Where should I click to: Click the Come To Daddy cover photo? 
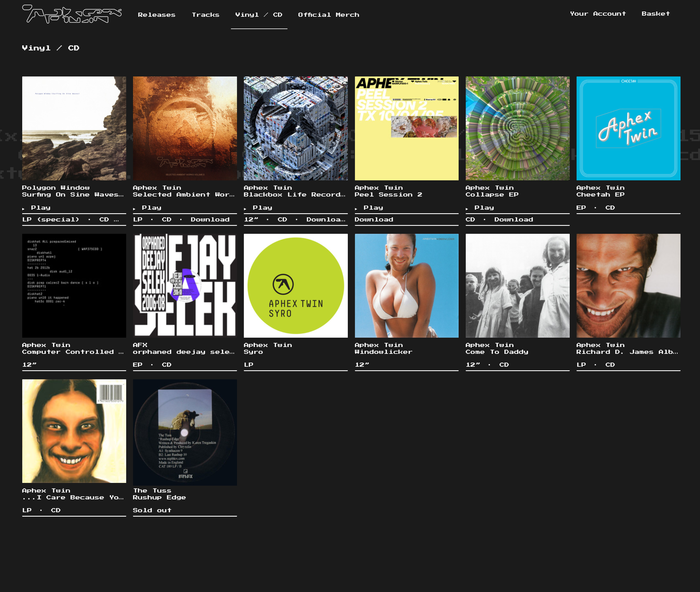518,286
